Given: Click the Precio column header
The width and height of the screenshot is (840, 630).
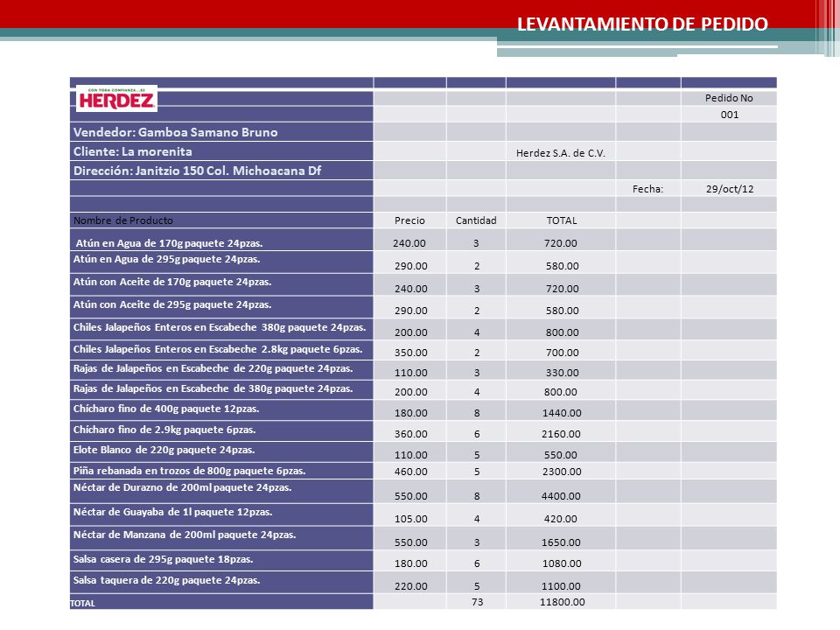Looking at the screenshot, I should [x=409, y=220].
